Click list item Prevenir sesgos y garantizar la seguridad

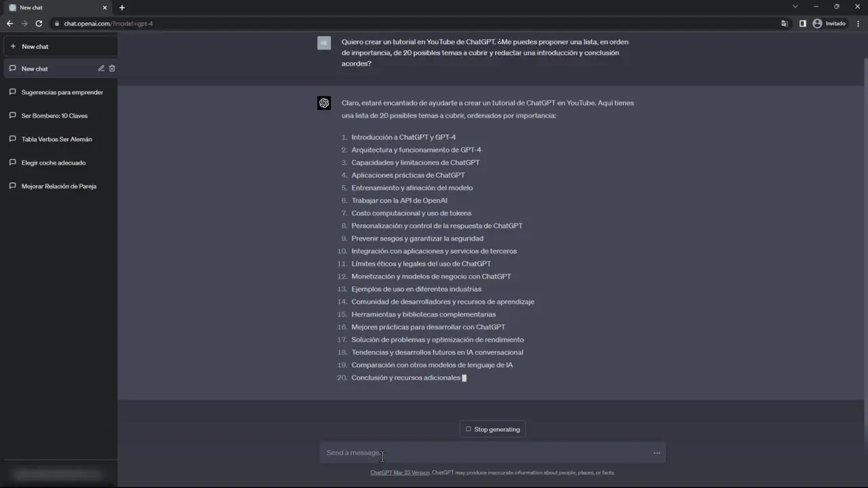tap(417, 239)
